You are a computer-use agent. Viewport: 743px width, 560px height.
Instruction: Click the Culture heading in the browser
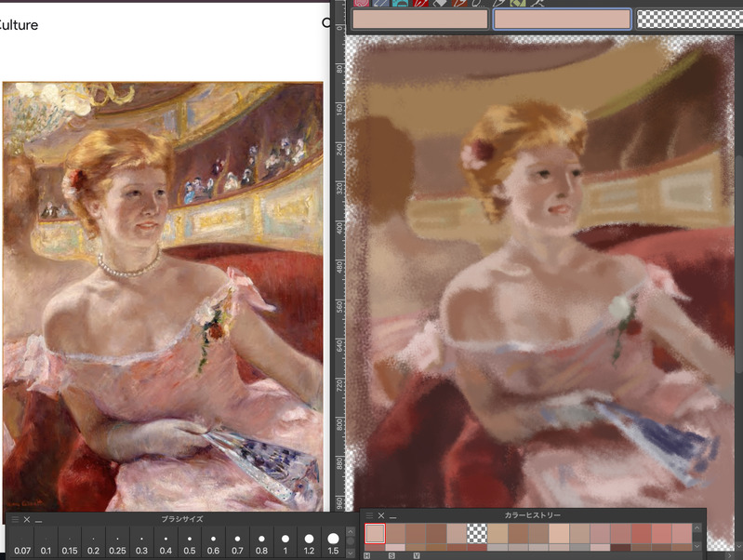pos(18,25)
